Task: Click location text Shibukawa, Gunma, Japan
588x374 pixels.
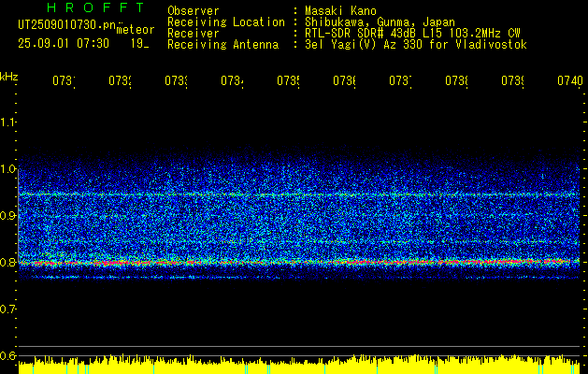Action: pyautogui.click(x=380, y=22)
